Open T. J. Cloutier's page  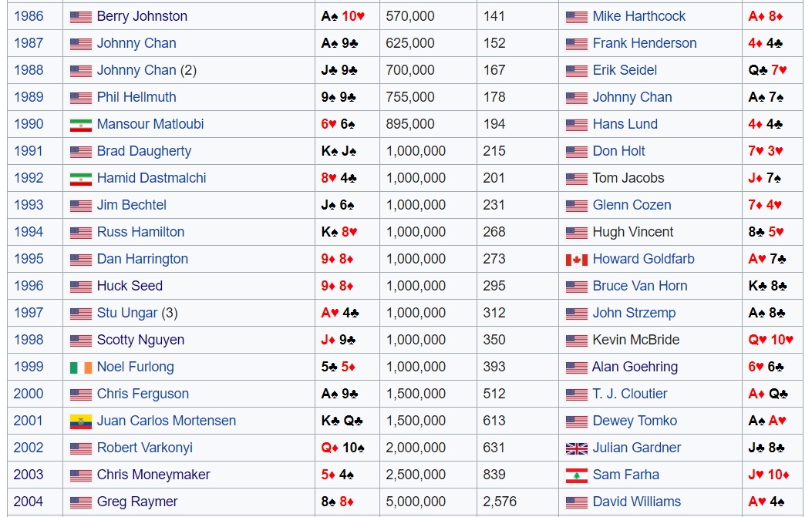tap(630, 394)
